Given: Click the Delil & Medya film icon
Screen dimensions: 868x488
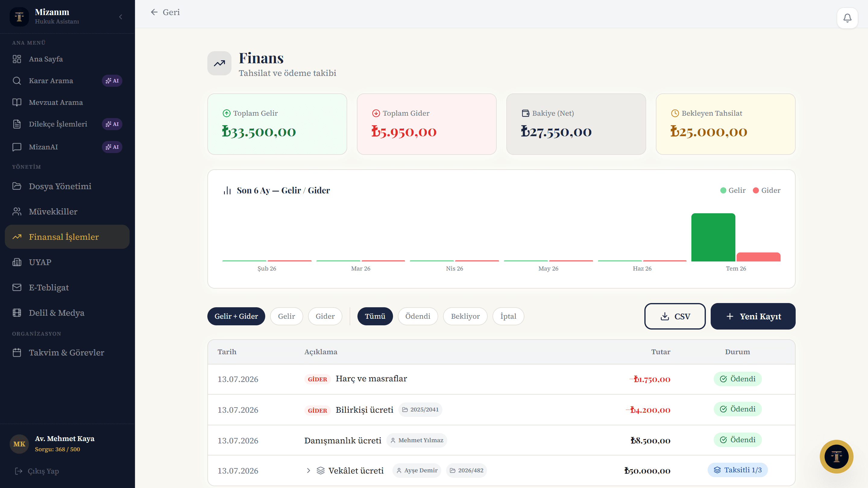Looking at the screenshot, I should pos(17,313).
